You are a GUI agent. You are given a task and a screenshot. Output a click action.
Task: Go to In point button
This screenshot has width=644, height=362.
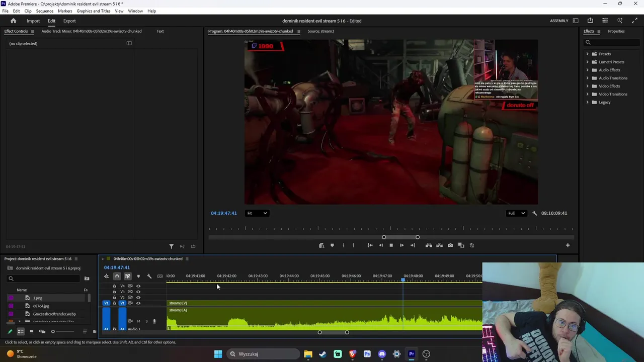tap(370, 245)
